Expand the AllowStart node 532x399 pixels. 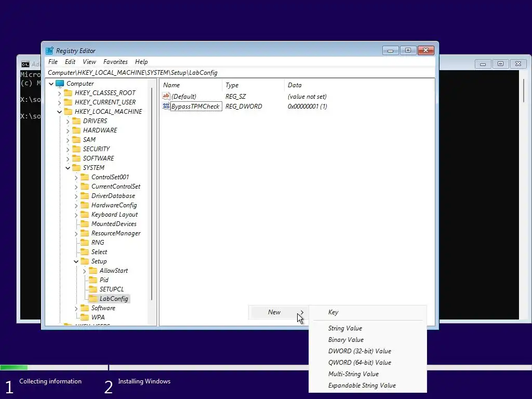coord(84,271)
